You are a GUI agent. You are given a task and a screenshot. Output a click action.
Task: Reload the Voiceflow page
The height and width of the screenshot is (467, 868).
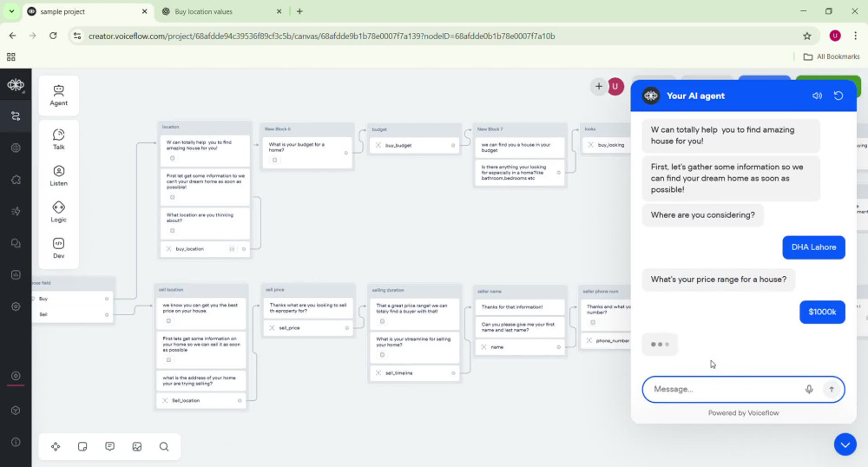tap(53, 36)
